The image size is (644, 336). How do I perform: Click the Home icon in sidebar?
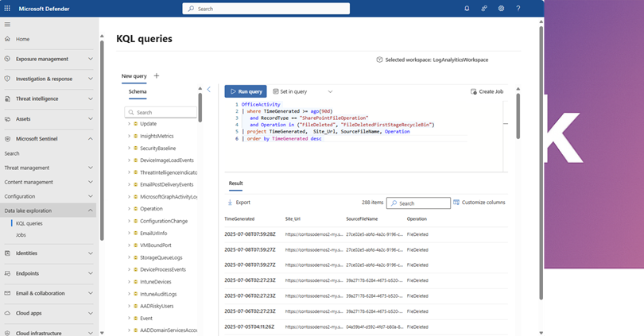point(7,39)
